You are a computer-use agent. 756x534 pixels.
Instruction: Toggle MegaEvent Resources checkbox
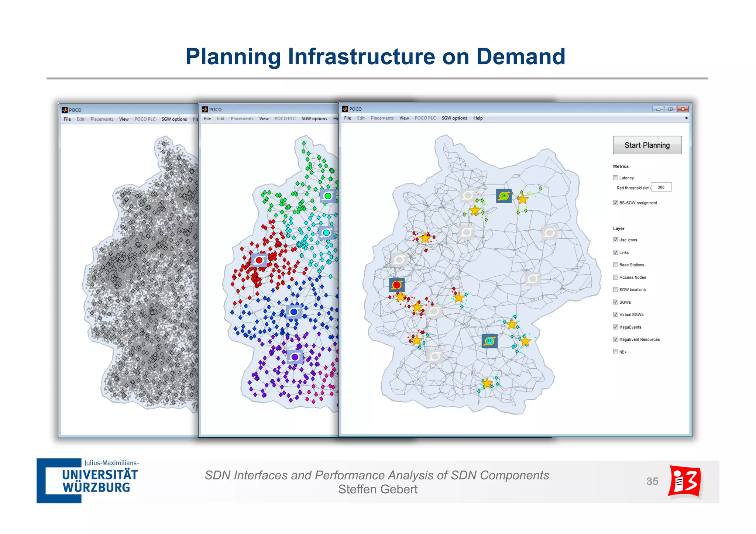pyautogui.click(x=615, y=340)
